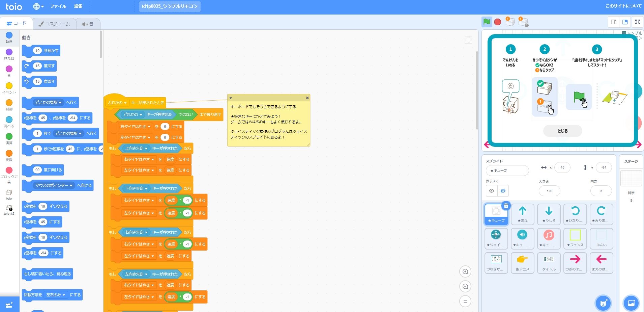The image size is (644, 312).
Task: Select the ★フェンス sprite
Action: pos(575,238)
